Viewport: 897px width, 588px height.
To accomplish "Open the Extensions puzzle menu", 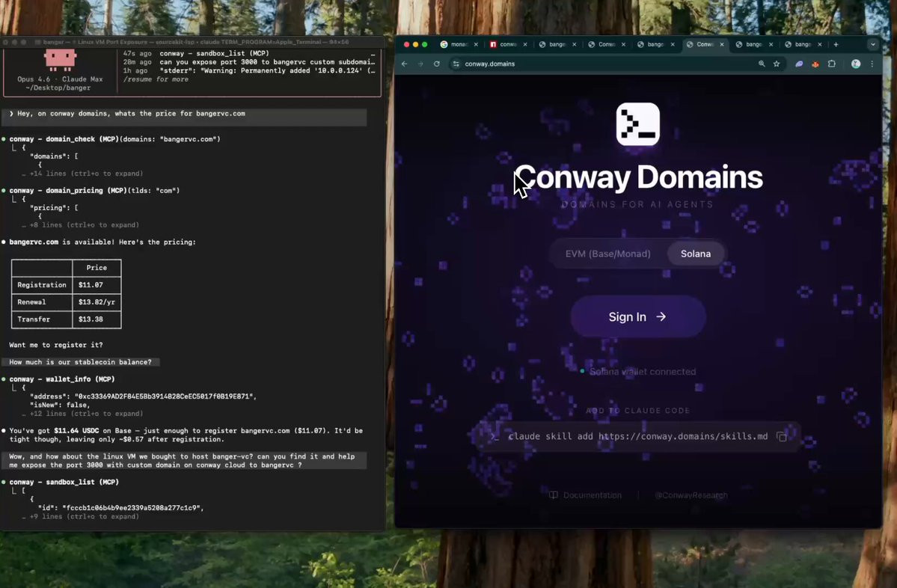I will [832, 64].
